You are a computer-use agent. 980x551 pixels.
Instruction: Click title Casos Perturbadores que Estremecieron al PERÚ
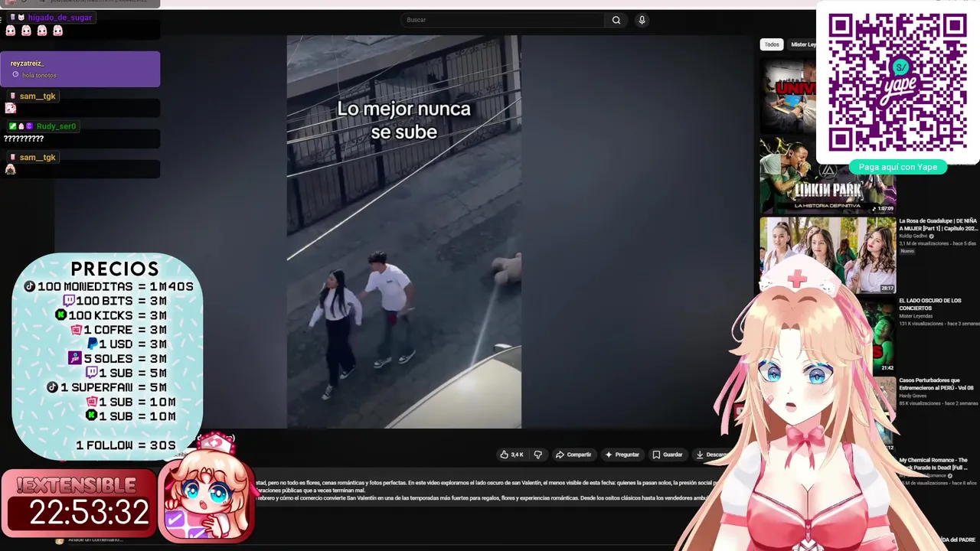point(937,384)
